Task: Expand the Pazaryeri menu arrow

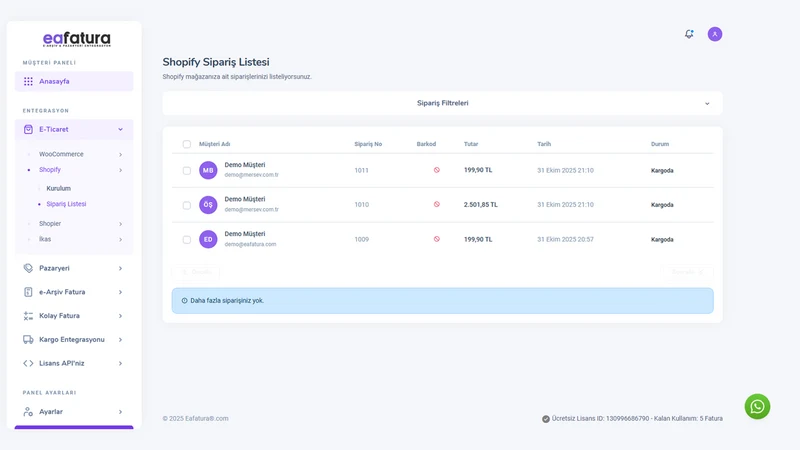Action: point(120,268)
